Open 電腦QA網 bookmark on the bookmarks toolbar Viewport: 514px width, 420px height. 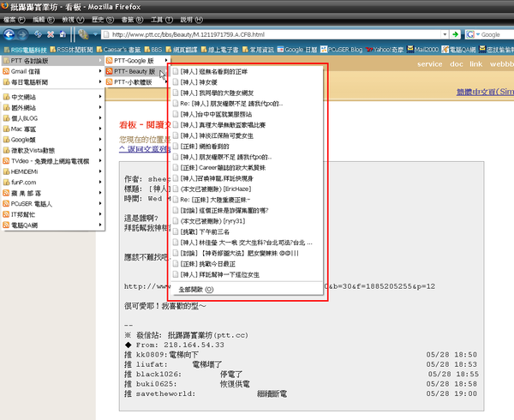(458, 50)
